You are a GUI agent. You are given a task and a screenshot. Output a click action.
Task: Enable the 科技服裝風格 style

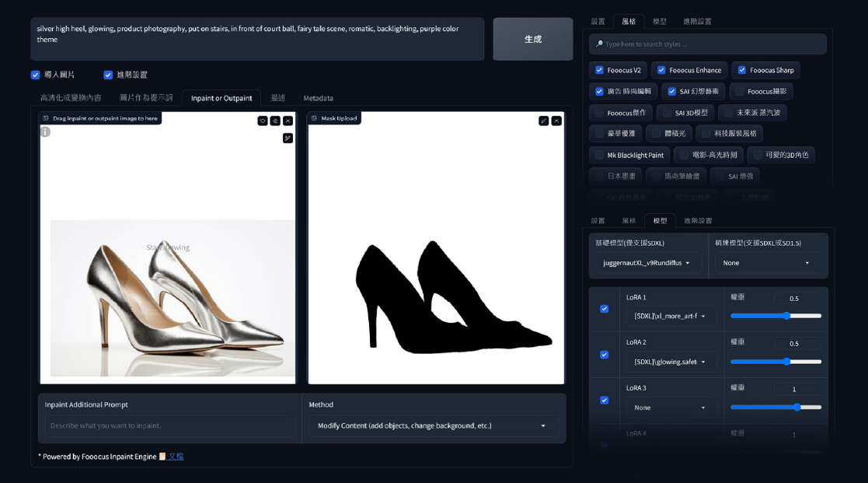[706, 134]
